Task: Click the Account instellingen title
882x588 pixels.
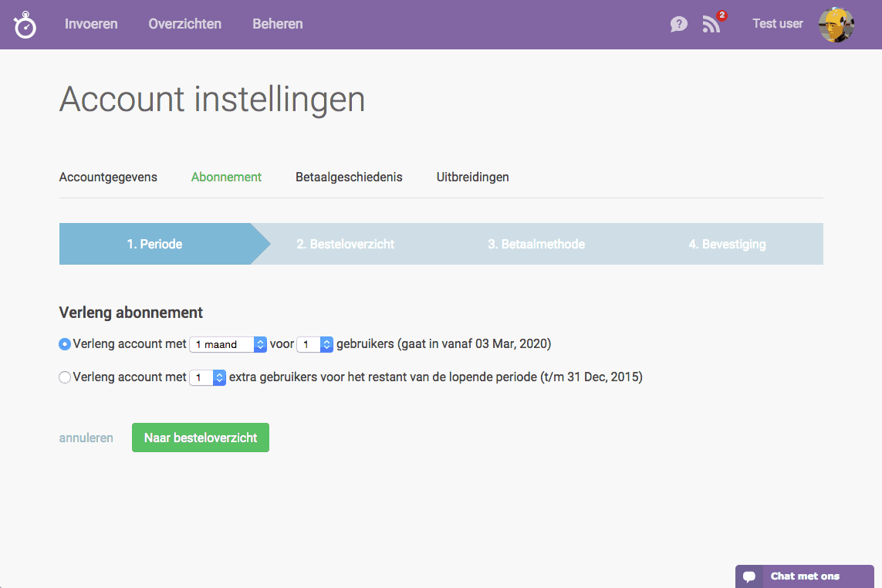Action: coord(212,100)
